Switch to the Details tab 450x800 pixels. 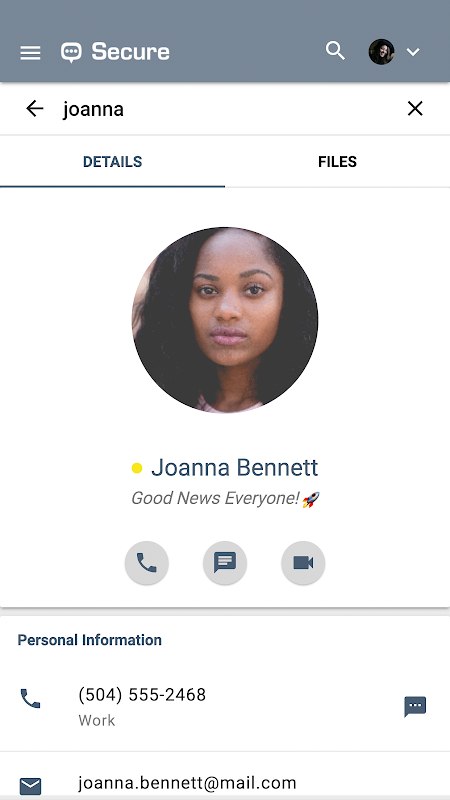point(112,162)
